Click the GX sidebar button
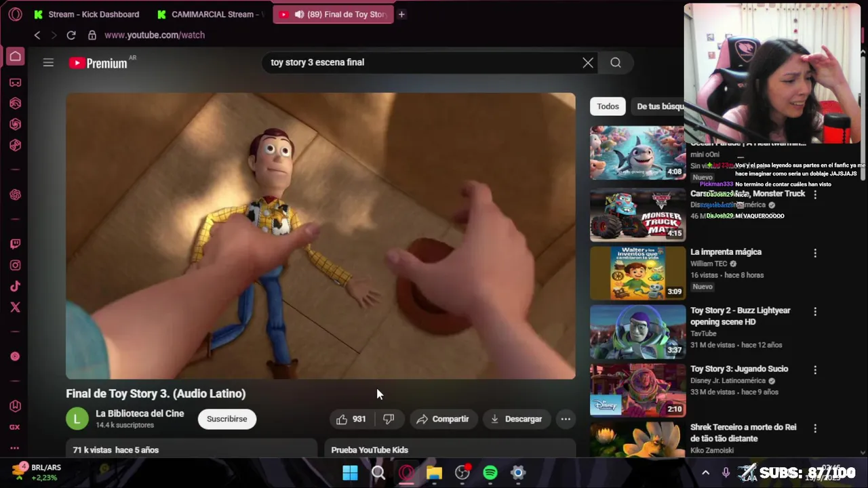Screen dimensions: 868x488 [15, 428]
